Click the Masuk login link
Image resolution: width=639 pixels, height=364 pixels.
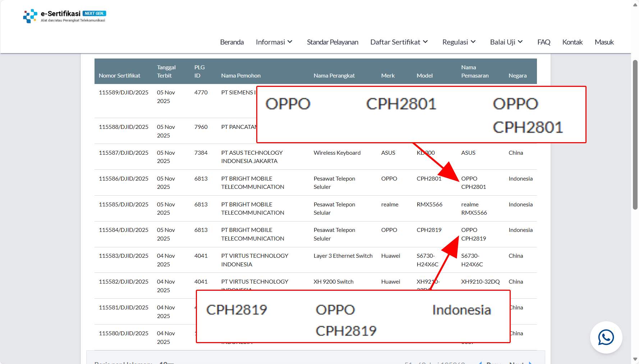click(x=604, y=42)
